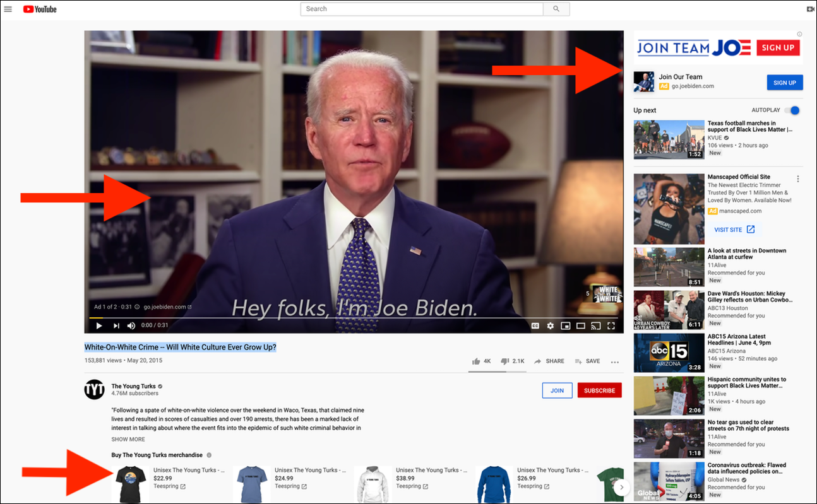
Task: Save the video to a playlist
Action: tap(587, 361)
